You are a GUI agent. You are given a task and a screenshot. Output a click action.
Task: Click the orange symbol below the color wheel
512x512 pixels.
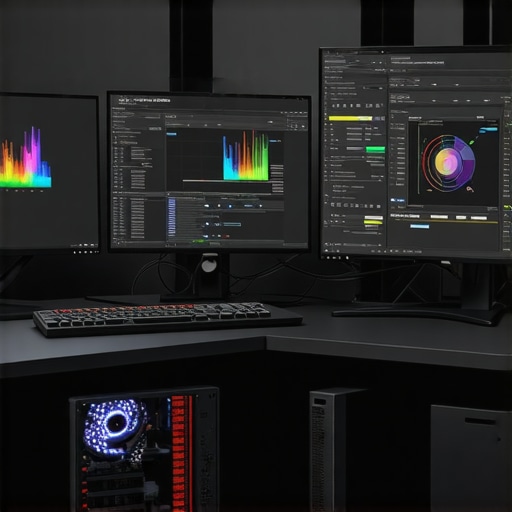[470, 189]
